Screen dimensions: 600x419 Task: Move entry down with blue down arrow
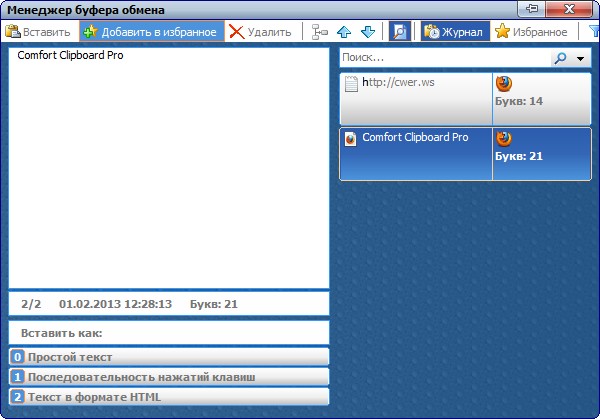click(368, 32)
